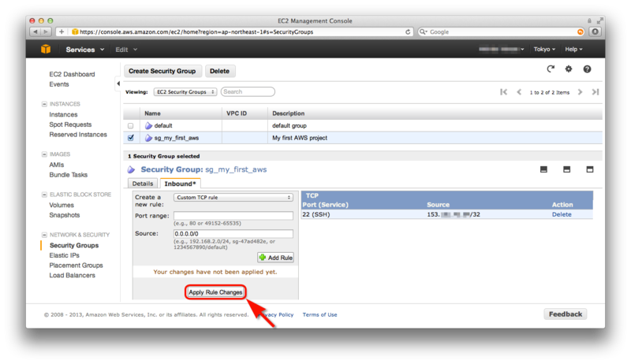Select the Inbound tab
This screenshot has height=364, width=631.
tap(180, 184)
